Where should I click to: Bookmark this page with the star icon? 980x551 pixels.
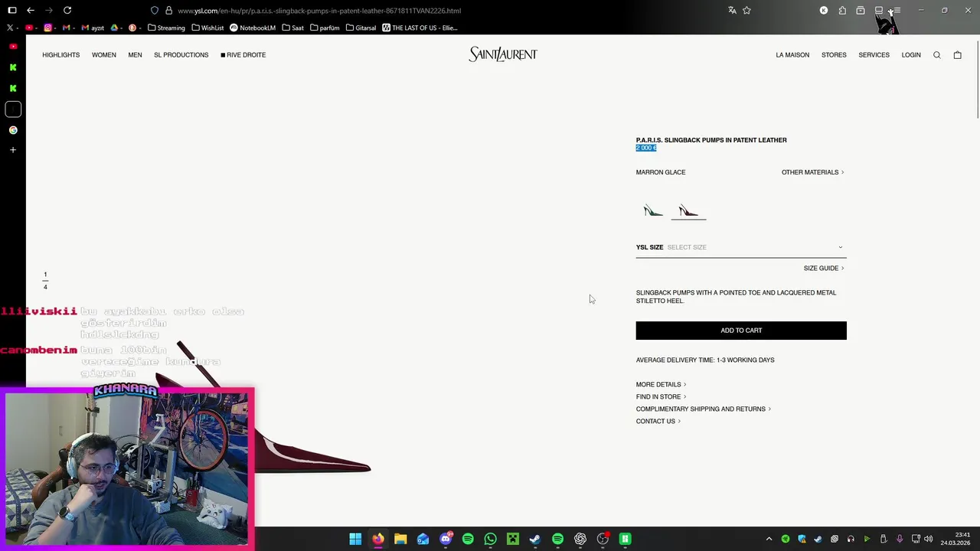[746, 11]
